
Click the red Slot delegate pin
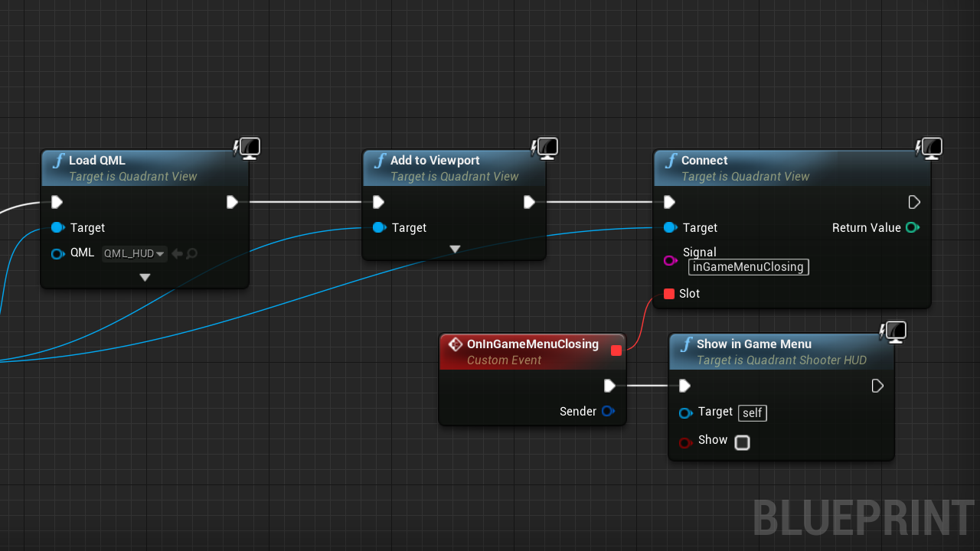(669, 294)
